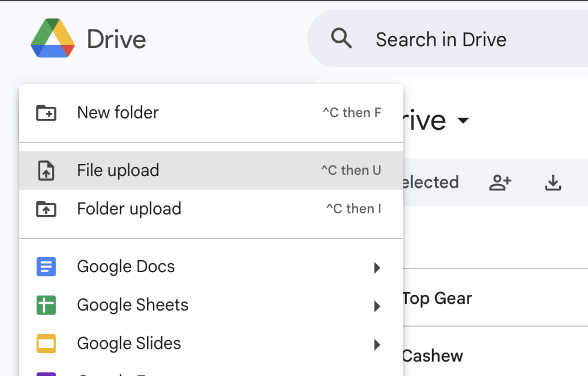Click the yellow Google Slides icon

46,343
